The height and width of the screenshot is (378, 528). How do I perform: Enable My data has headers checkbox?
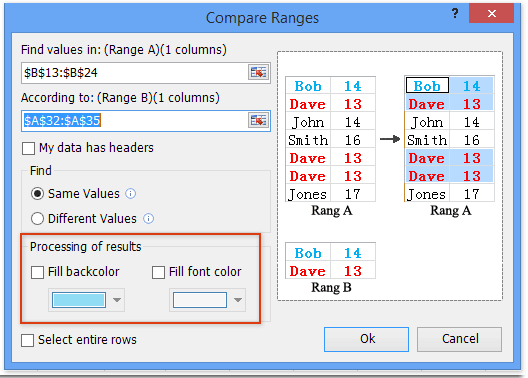pos(28,148)
